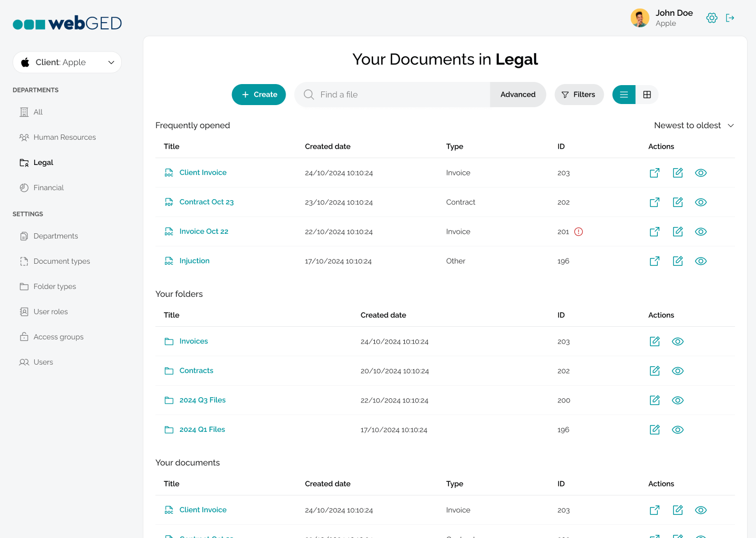The image size is (756, 538).
Task: Open the Injuction document link
Action: tap(194, 261)
